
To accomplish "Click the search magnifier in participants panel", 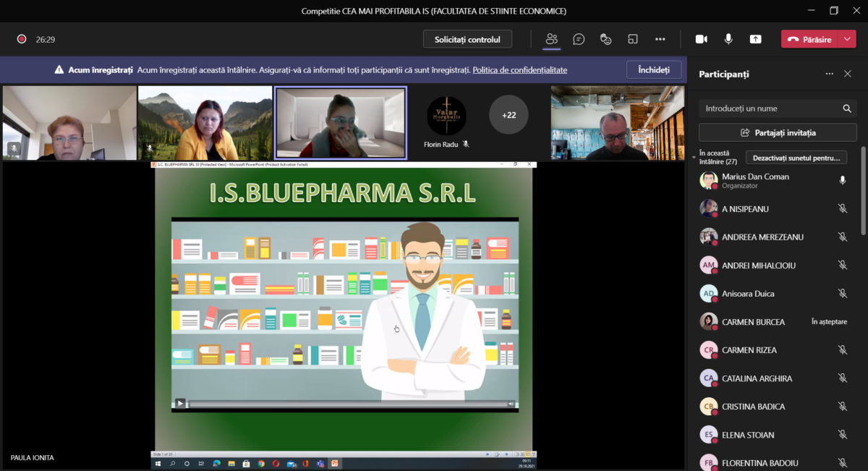I will 846,109.
